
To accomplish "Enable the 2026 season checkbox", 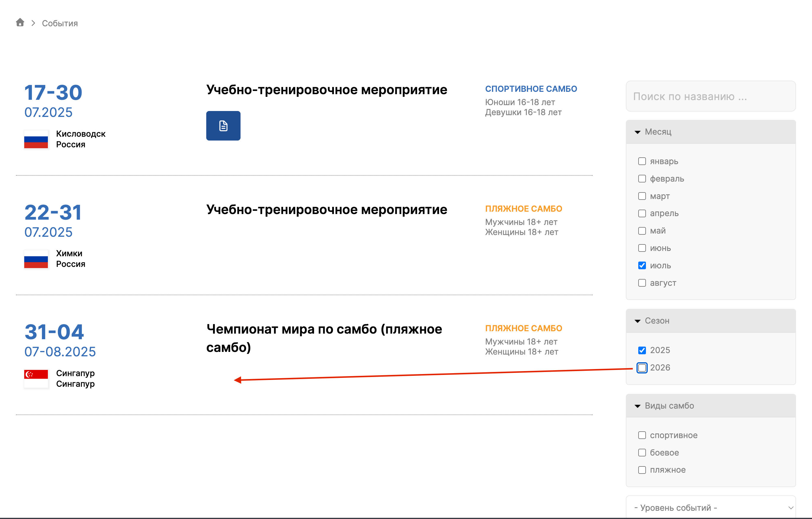I will pos(642,368).
